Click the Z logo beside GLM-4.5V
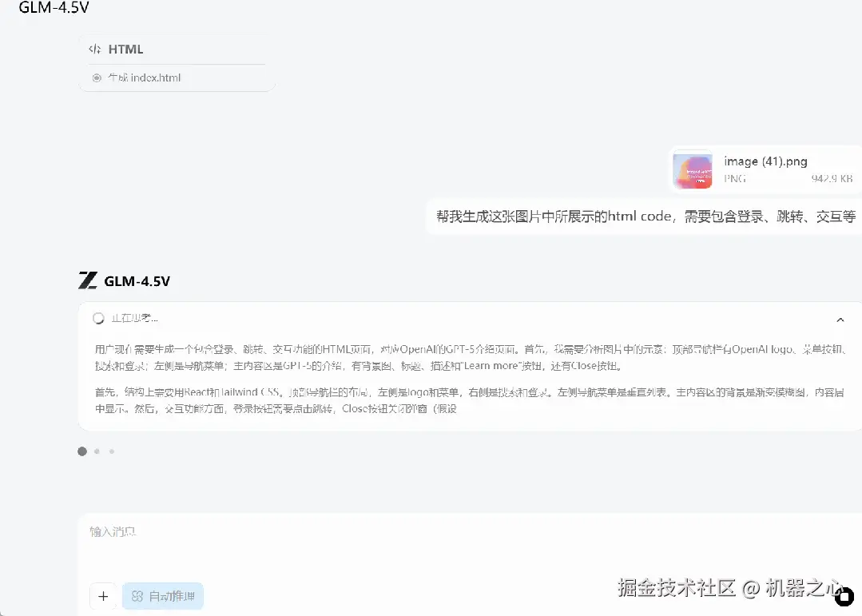 coord(88,280)
